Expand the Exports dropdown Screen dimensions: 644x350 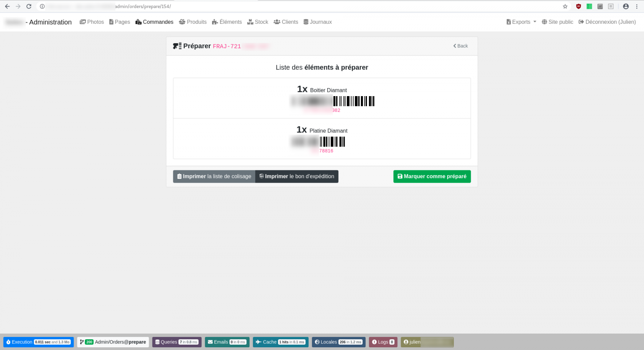(x=521, y=22)
